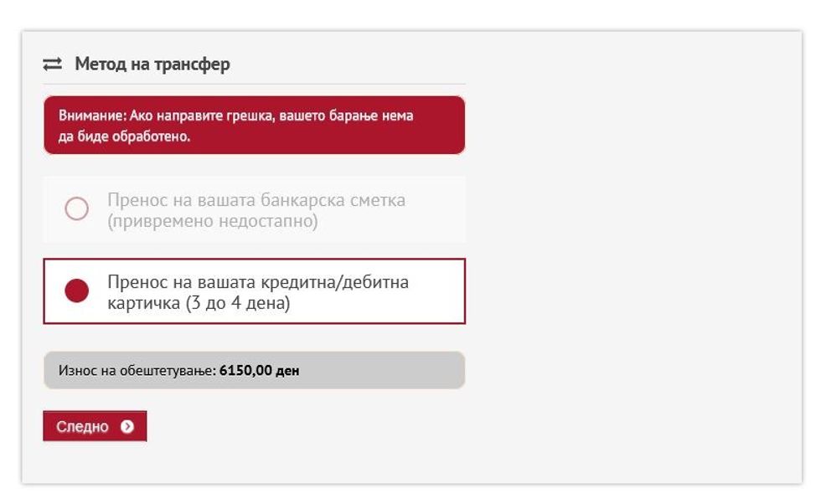Click the 'Пренос на вашата банкарска сметка' label
The image size is (821, 504).
tap(256, 201)
